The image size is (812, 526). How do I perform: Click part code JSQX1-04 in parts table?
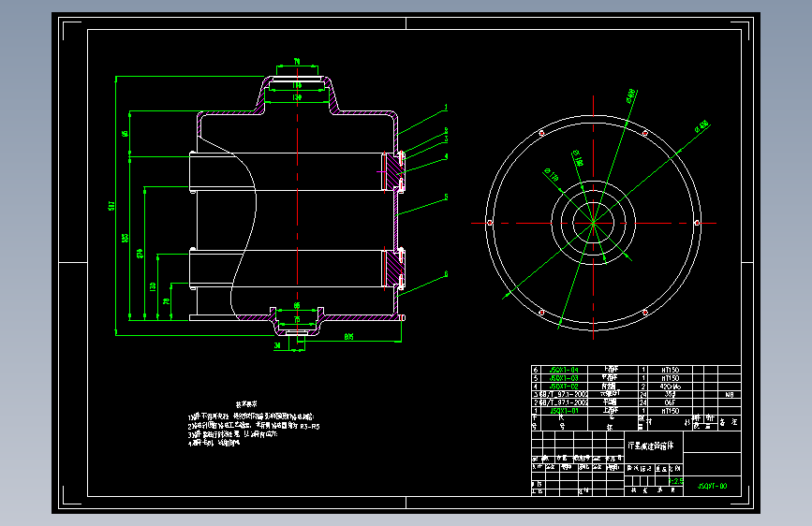(x=564, y=371)
